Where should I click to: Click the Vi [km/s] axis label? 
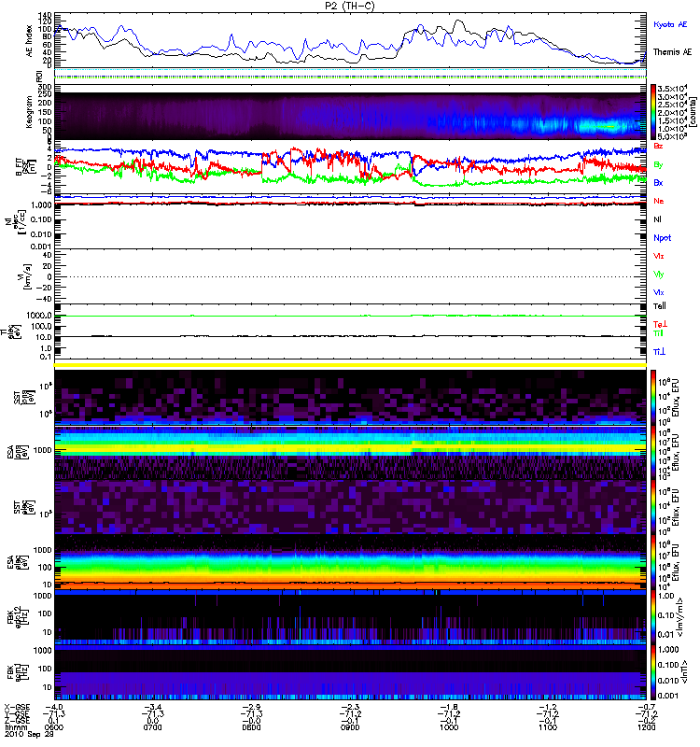click(x=24, y=276)
